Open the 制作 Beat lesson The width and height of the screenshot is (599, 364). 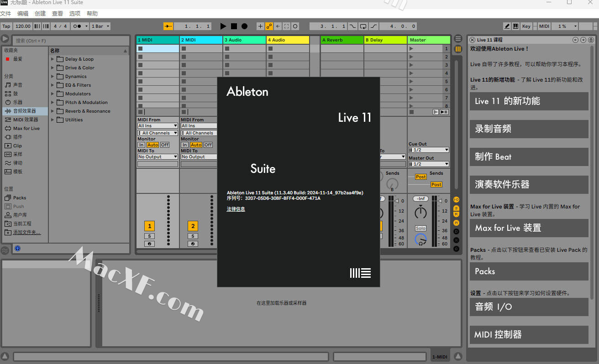[x=529, y=157]
